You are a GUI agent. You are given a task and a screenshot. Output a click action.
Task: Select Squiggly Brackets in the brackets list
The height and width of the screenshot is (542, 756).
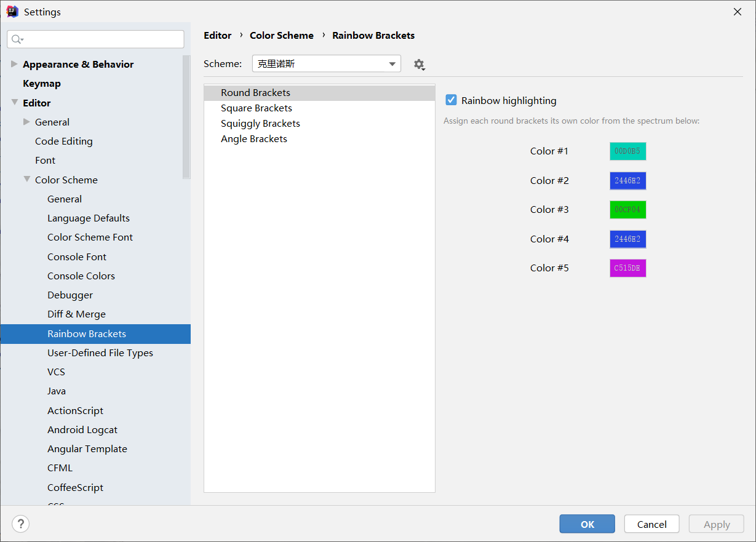(x=260, y=123)
